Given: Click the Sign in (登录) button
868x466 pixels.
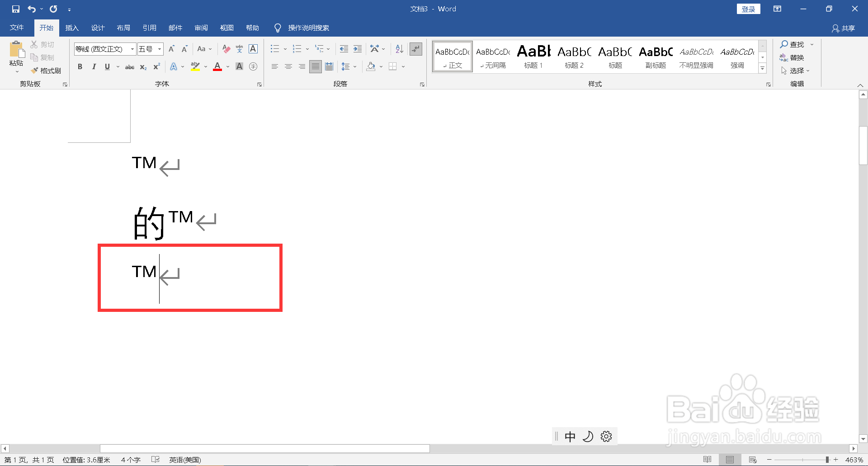Looking at the screenshot, I should pyautogui.click(x=749, y=9).
